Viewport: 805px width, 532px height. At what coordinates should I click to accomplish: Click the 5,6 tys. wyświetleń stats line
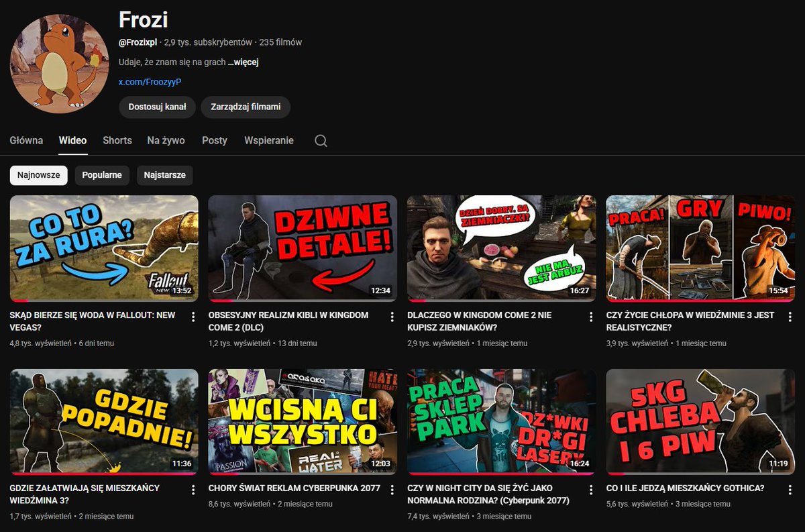(667, 504)
